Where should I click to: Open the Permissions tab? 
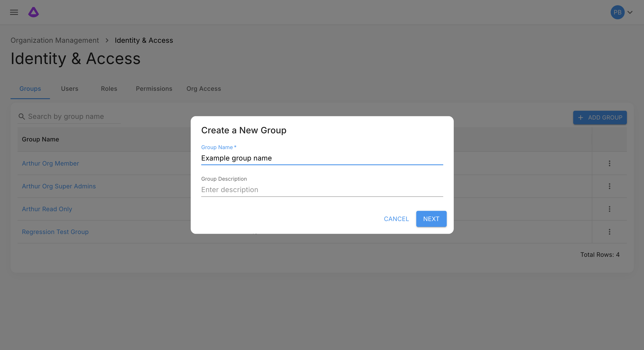154,89
